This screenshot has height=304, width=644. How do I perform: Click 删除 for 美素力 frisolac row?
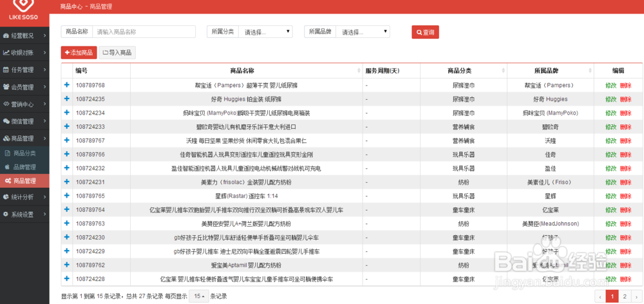(625, 182)
